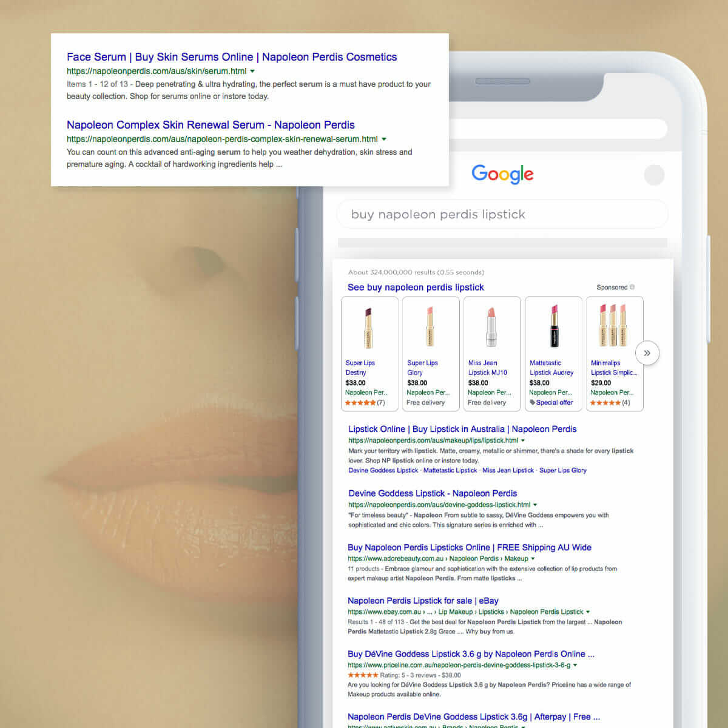Click the star rating under Minimalips Lipstick card

point(605,402)
